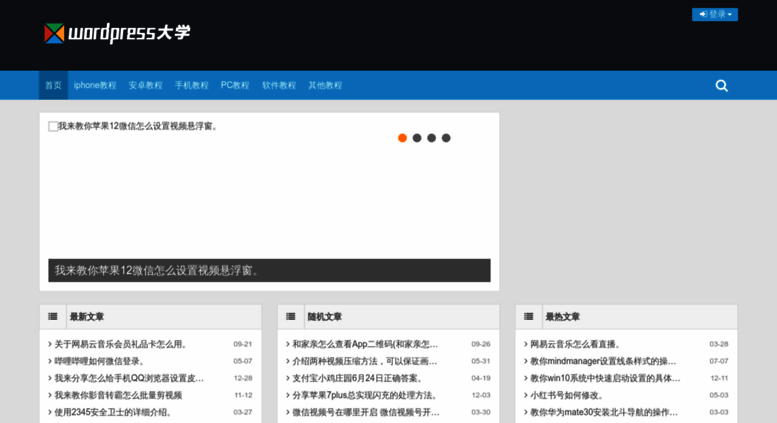Expand article 关于网易云音乐会员礼品卡怎么用
The image size is (777, 423).
(x=121, y=344)
